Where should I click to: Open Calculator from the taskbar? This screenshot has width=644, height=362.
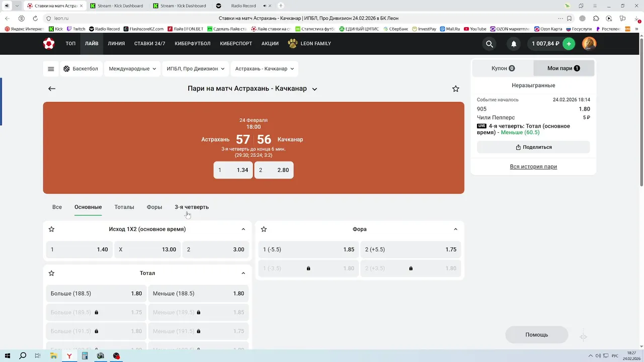tap(85, 356)
